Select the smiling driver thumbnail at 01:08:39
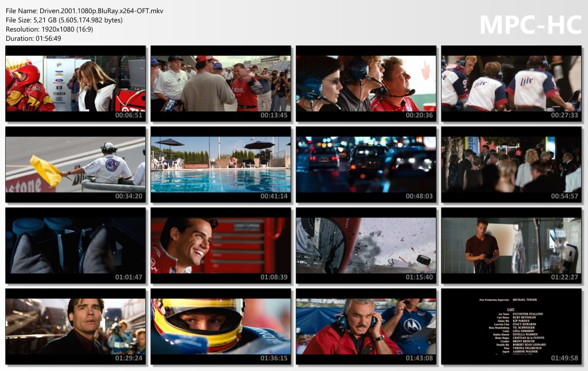 (221, 245)
